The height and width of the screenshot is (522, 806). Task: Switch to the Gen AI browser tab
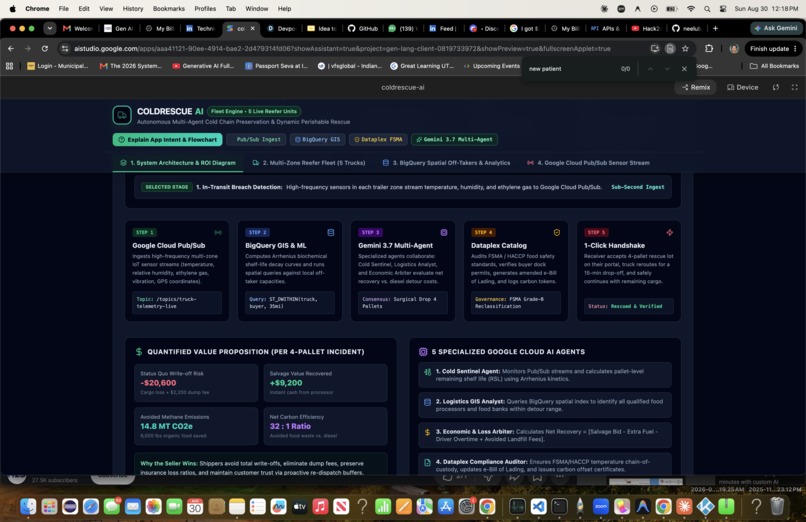119,28
